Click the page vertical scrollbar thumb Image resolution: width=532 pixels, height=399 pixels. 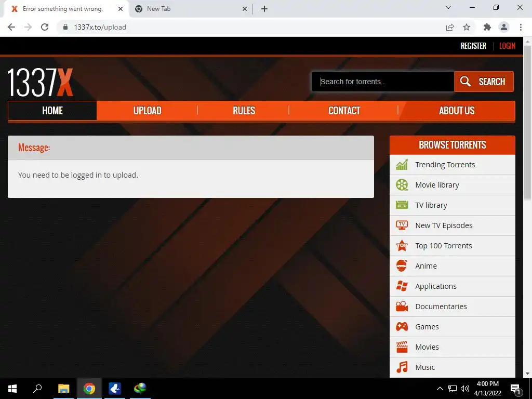pos(527,122)
